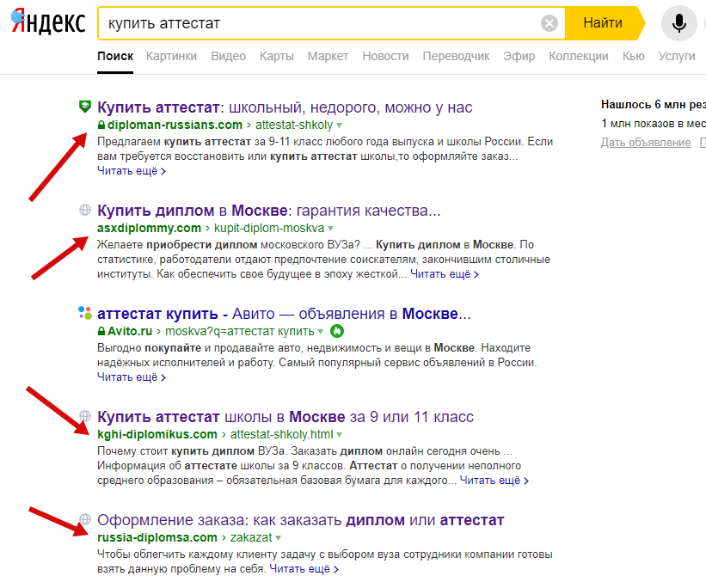Open 'Купить диплом в Москве' result link
Image resolution: width=706 pixels, height=588 pixels.
tap(268, 211)
